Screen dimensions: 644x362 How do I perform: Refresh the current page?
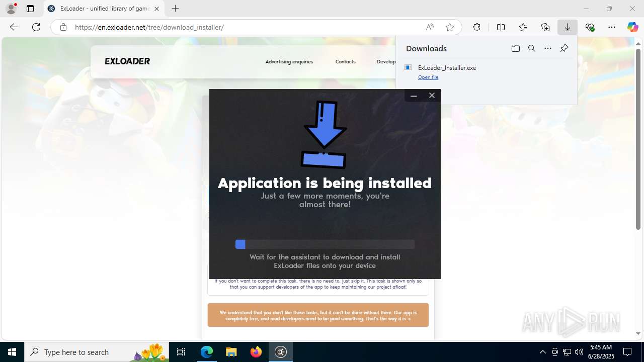coord(36,27)
